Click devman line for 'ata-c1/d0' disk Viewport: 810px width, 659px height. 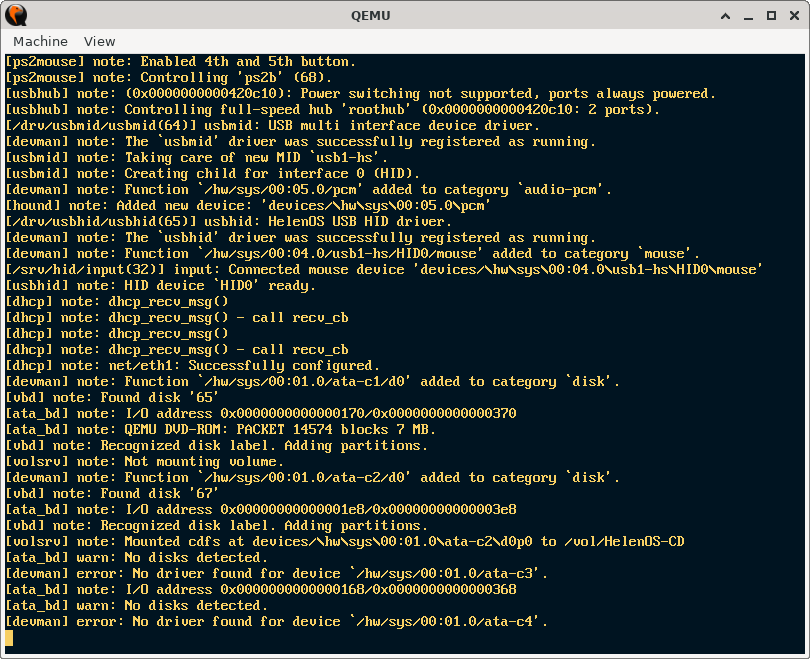click(313, 382)
